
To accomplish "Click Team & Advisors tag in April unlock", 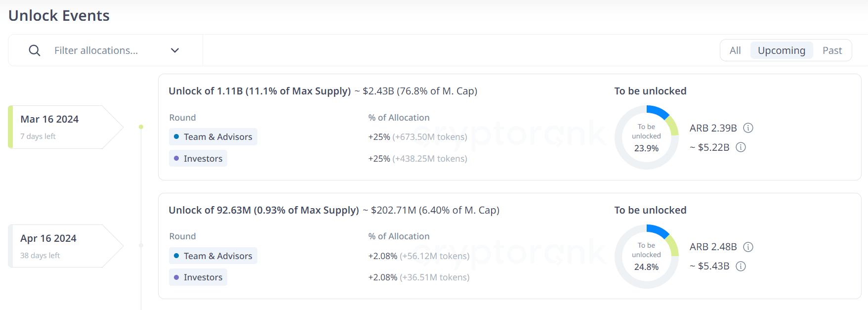I will click(213, 256).
